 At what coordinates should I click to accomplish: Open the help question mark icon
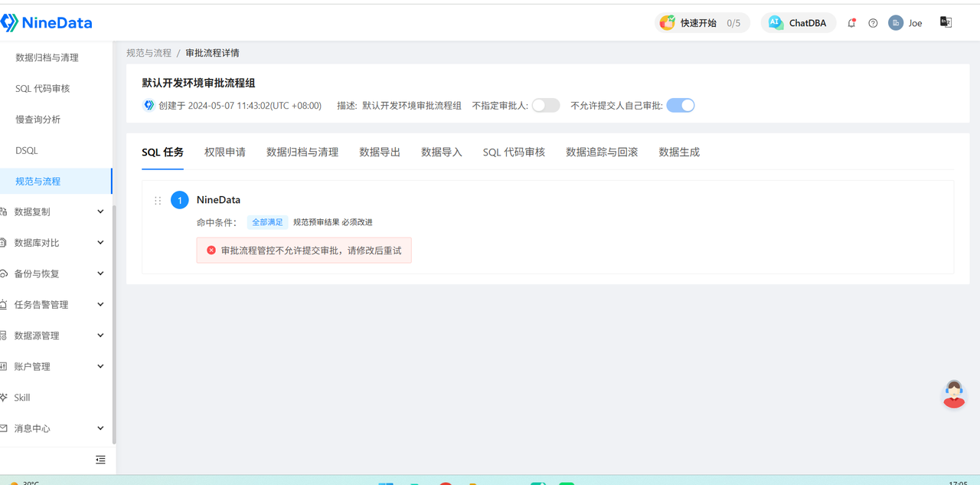pos(873,23)
